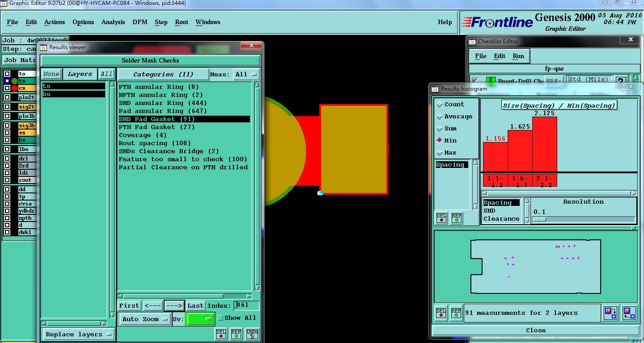The image size is (644, 343).
Task: Open the Help menu
Action: tap(445, 22)
